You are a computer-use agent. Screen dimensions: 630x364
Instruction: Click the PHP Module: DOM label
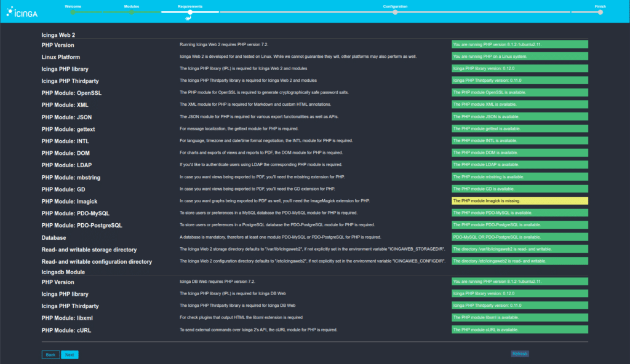click(65, 153)
